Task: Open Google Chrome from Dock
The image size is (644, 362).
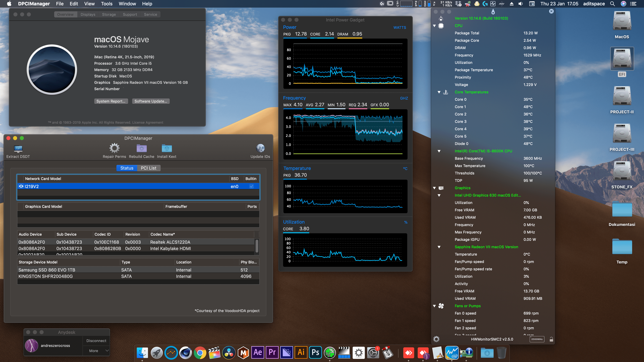Action: 200,353
